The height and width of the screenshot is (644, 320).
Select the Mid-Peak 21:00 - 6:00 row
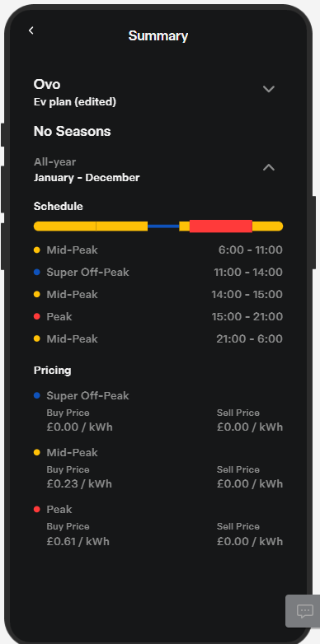click(x=158, y=338)
